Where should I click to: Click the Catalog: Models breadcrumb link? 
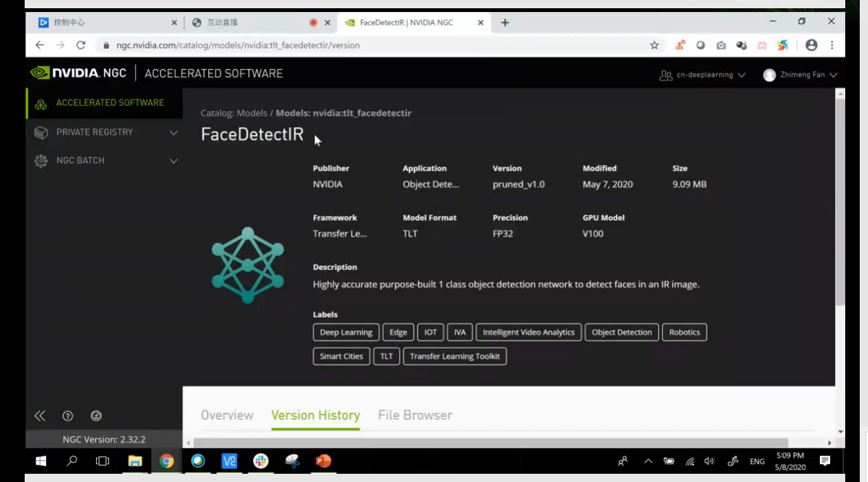(234, 113)
